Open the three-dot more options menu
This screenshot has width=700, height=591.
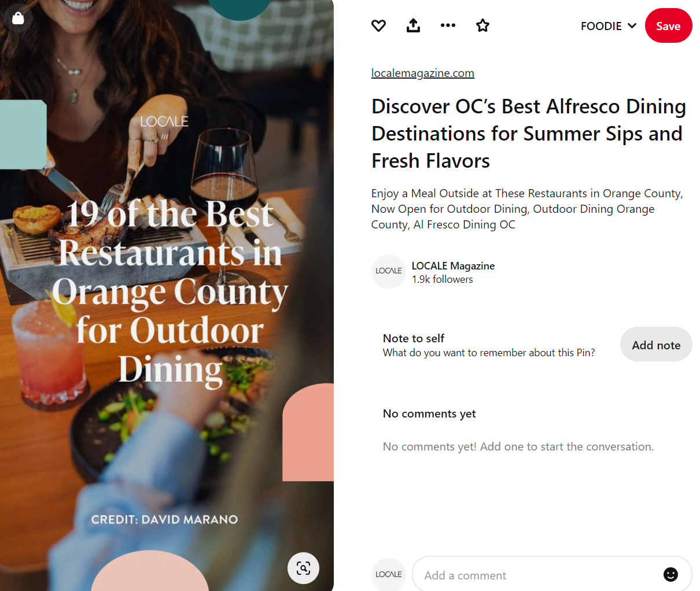pos(448,25)
